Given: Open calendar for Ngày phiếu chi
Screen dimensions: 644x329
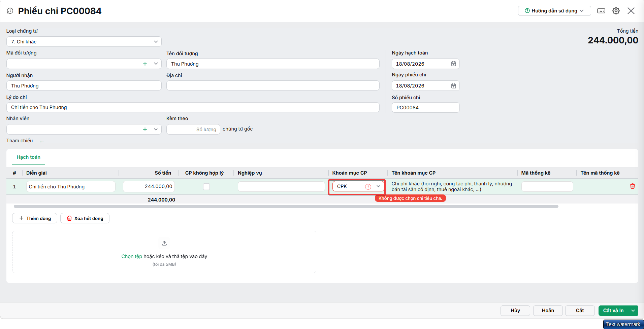Looking at the screenshot, I should [x=454, y=86].
